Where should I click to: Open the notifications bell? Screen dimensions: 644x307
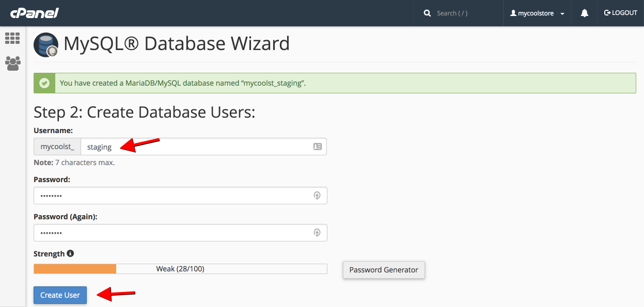pos(585,13)
